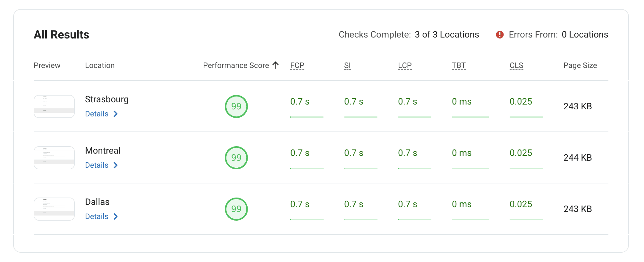This screenshot has height=262, width=644.
Task: Sort results by FCP column
Action: pos(297,65)
